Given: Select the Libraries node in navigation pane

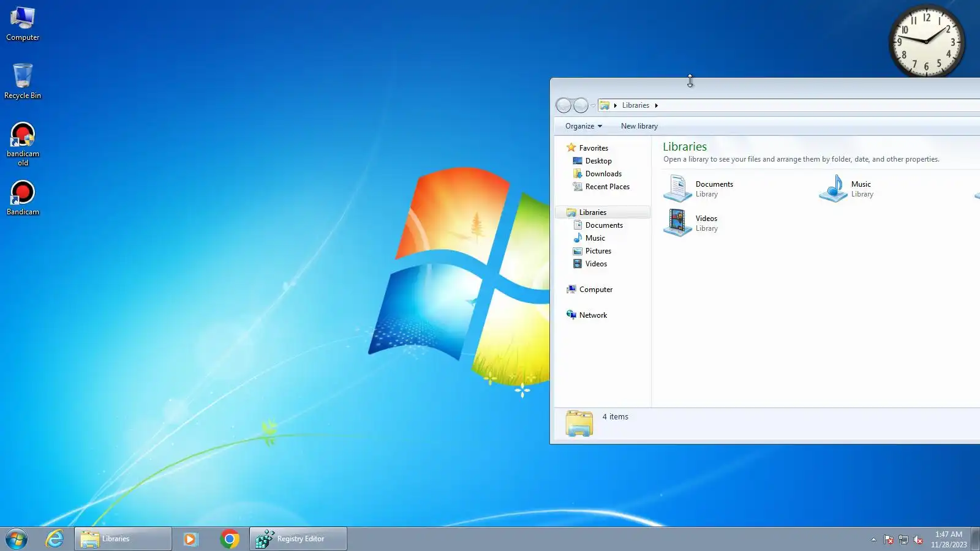Looking at the screenshot, I should [x=603, y=212].
